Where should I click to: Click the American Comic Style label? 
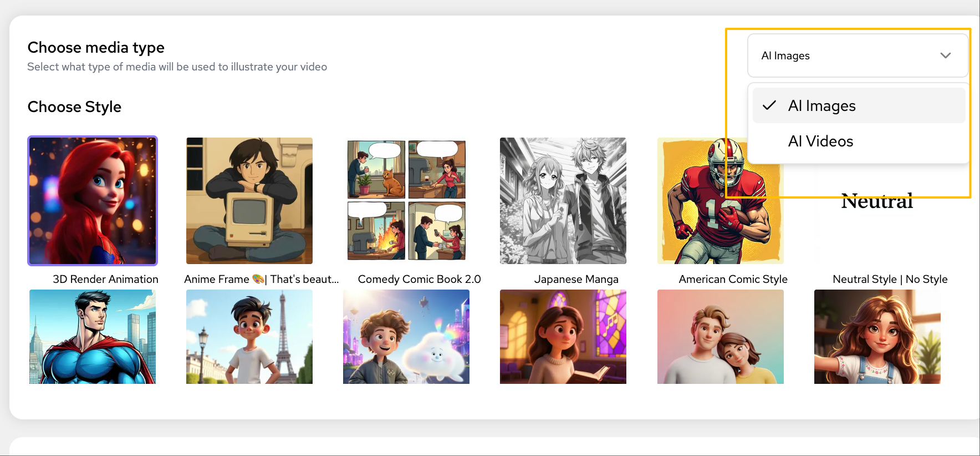[x=733, y=280]
